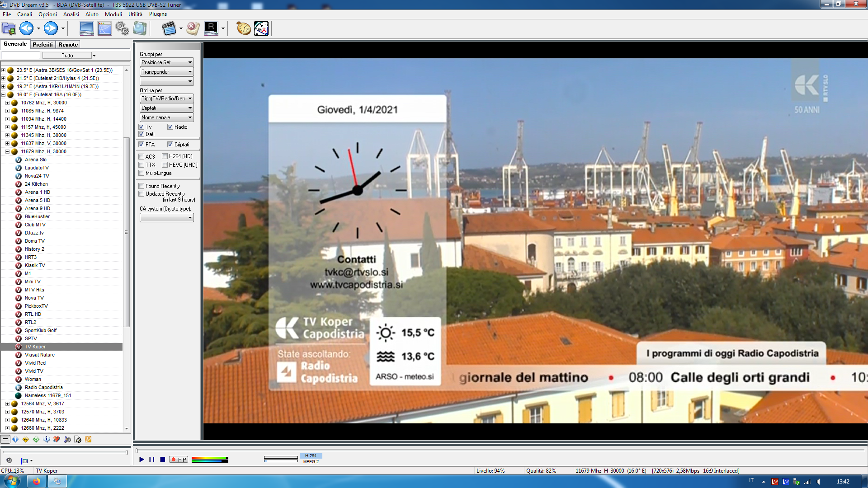The height and width of the screenshot is (488, 868).
Task: Open the Posizione Sat. dropdown
Action: tap(167, 62)
